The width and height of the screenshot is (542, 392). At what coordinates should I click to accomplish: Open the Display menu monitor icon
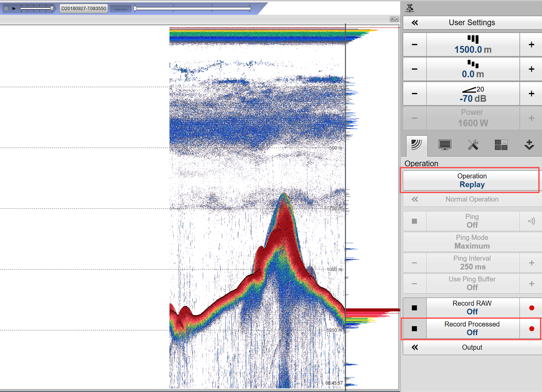click(444, 145)
